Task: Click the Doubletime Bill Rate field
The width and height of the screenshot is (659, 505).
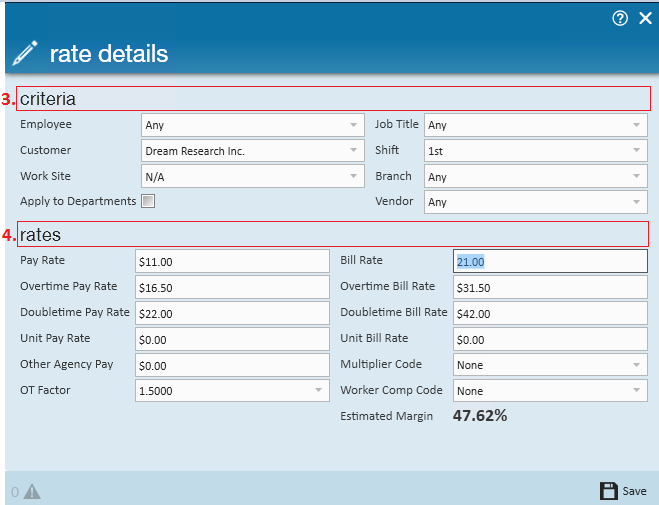Action: [x=550, y=313]
